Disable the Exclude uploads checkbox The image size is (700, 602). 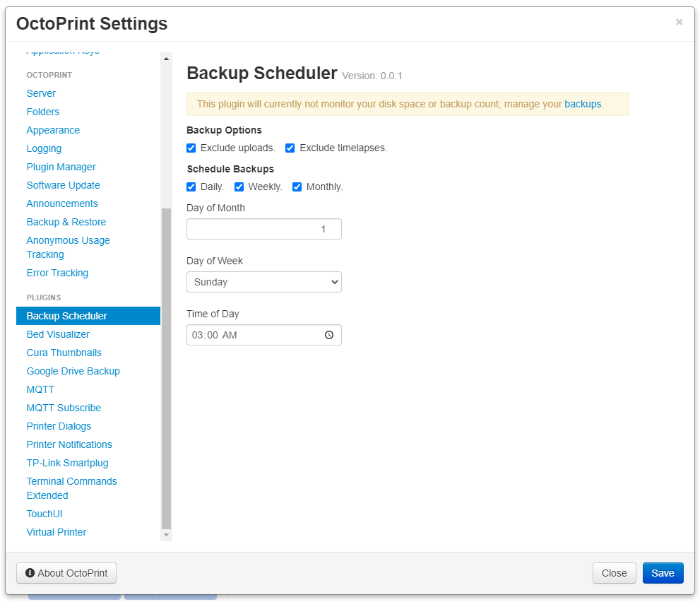(191, 148)
